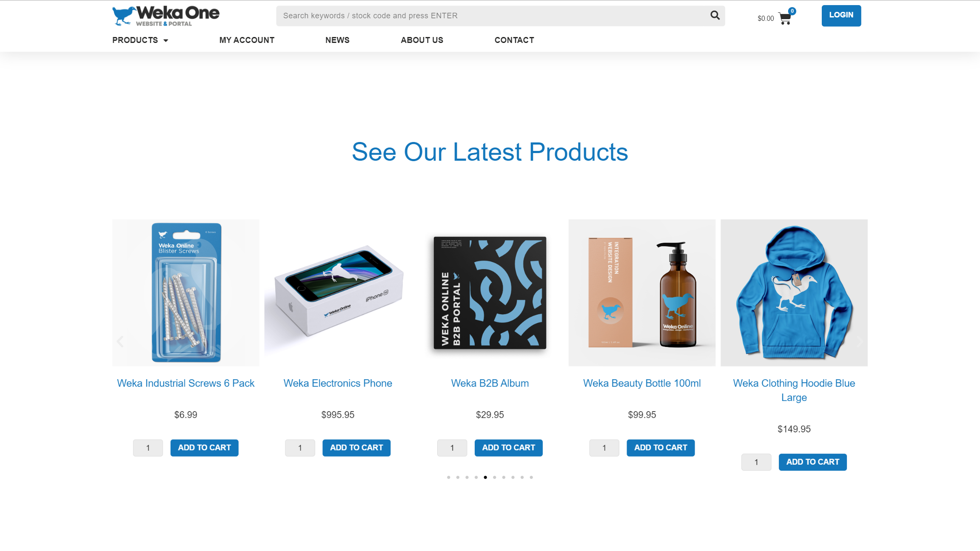980x551 pixels.
Task: Open the shopping cart icon
Action: coord(785,18)
